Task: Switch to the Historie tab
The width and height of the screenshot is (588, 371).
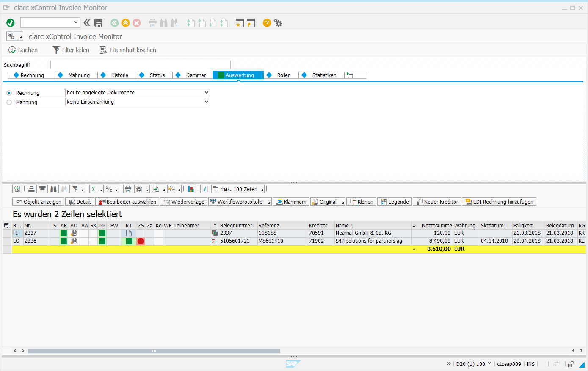Action: coord(119,75)
